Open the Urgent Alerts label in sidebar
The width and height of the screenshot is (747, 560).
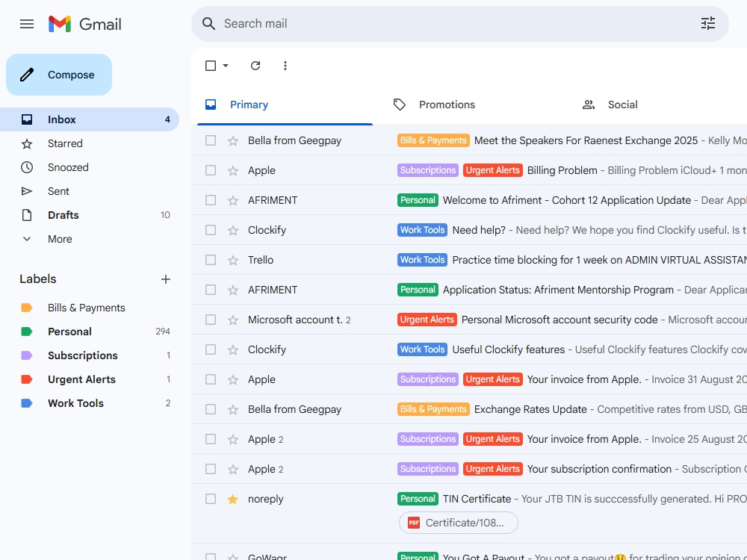(x=90, y=379)
